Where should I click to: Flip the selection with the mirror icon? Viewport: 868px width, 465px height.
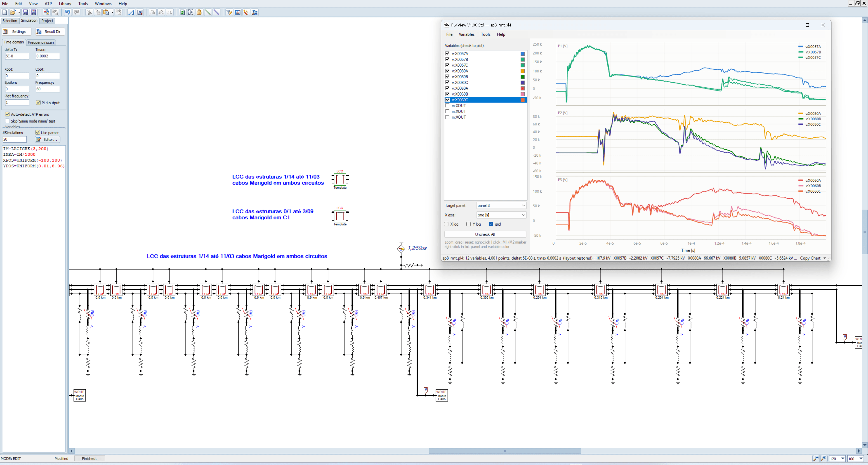170,12
